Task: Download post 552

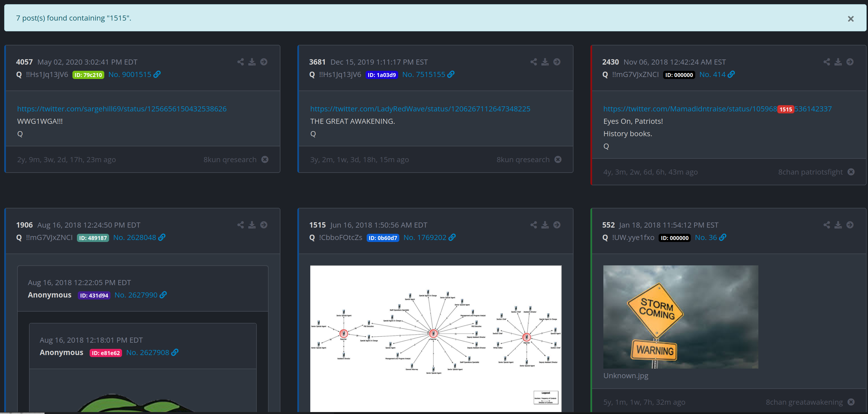Action: (838, 225)
